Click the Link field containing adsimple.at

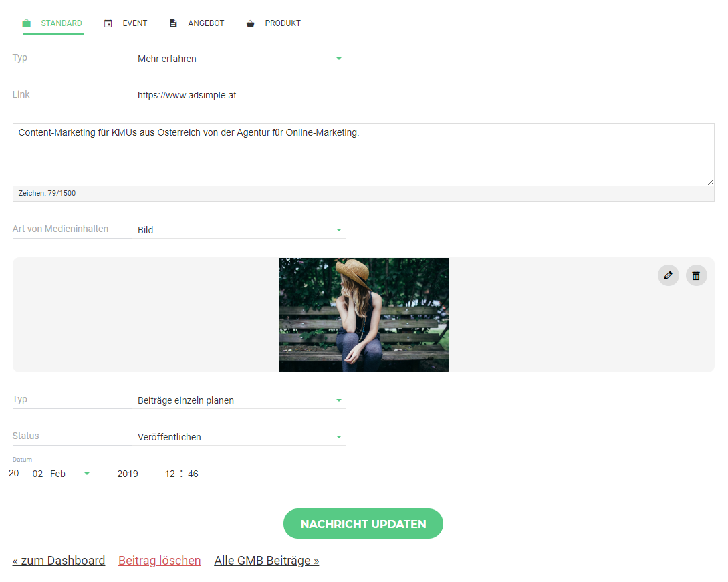coord(234,94)
